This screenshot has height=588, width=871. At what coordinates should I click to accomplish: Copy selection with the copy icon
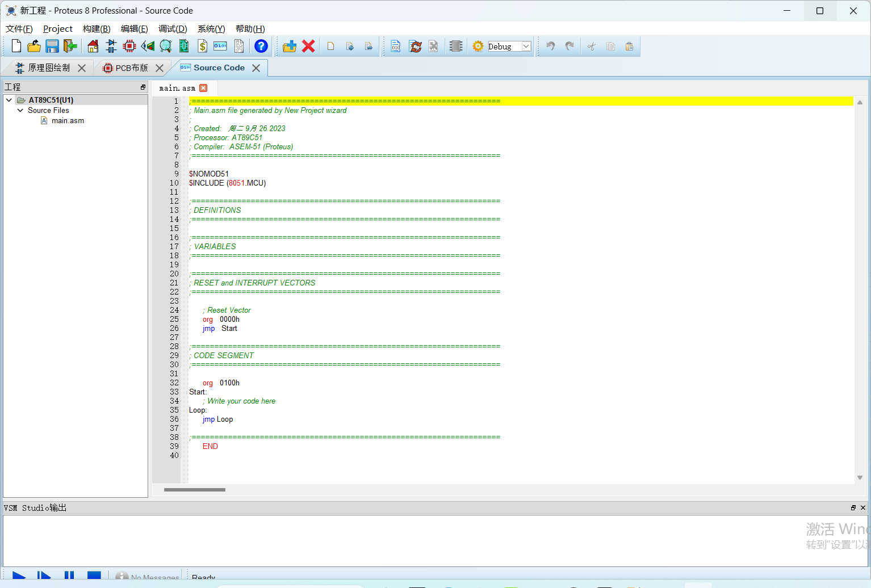[x=610, y=46]
